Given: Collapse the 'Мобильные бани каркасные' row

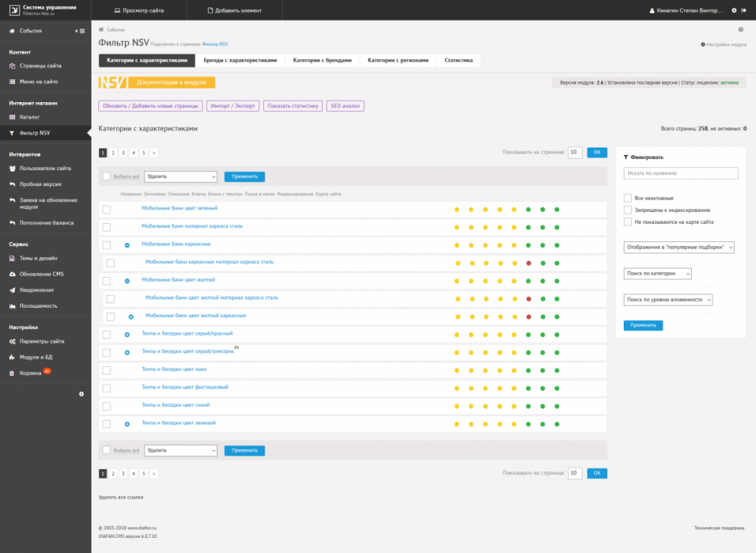Looking at the screenshot, I should pos(127,245).
